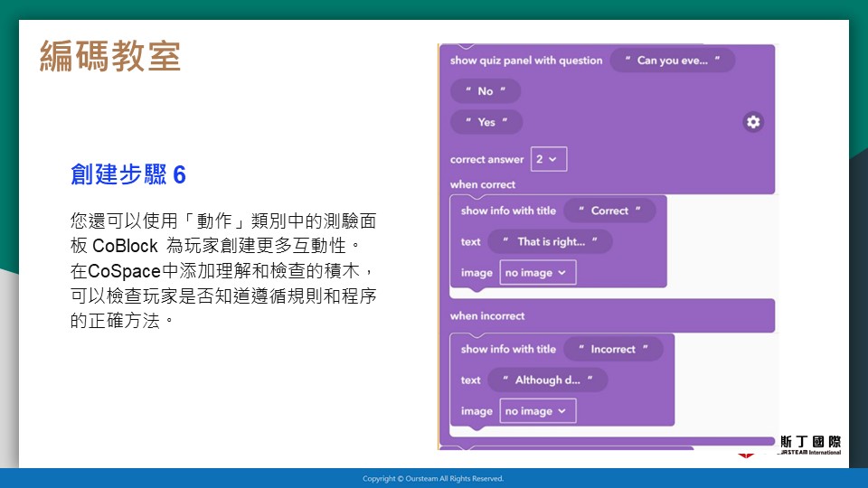Screen dimensions: 868x488
Task: Edit the "Correct" title field
Action: [x=609, y=211]
